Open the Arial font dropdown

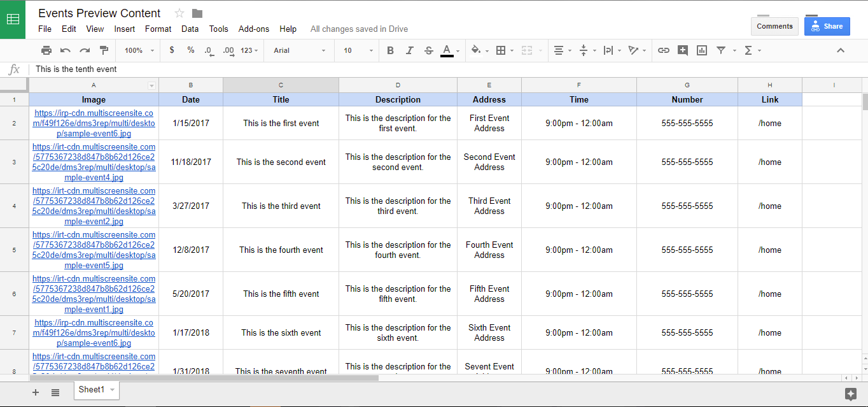pos(299,50)
